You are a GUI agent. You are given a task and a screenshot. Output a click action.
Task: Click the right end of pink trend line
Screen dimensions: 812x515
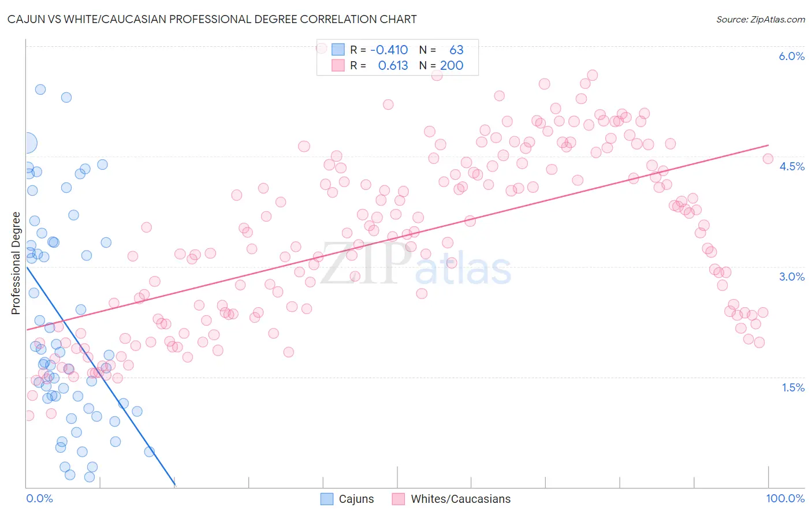coord(768,145)
